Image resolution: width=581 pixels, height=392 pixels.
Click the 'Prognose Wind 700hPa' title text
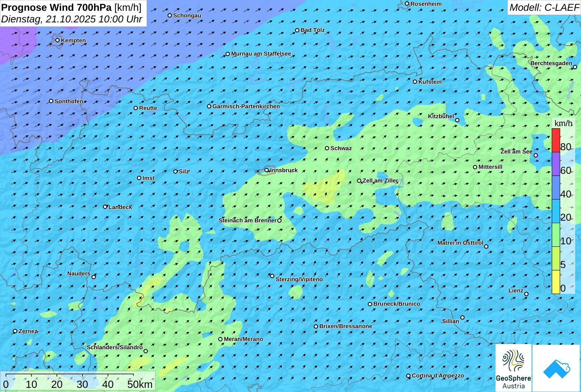coord(56,7)
